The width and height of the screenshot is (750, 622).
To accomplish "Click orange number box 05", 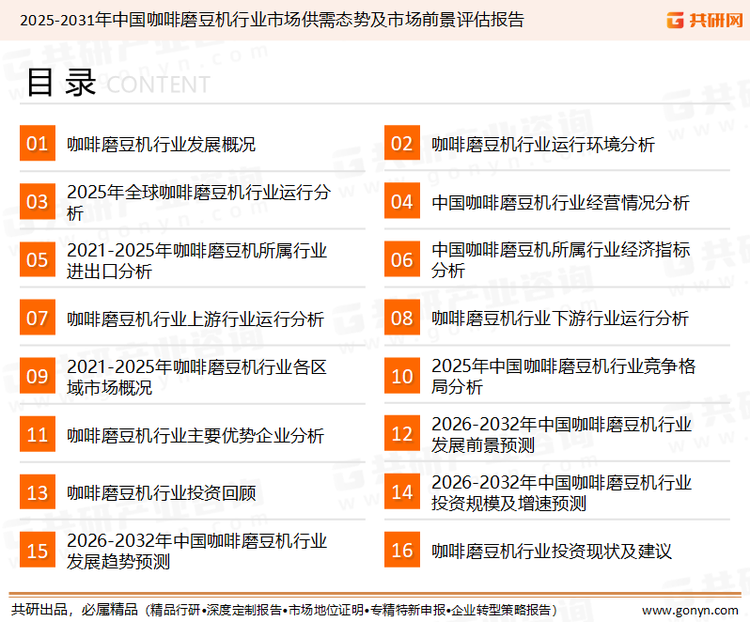I will point(37,260).
